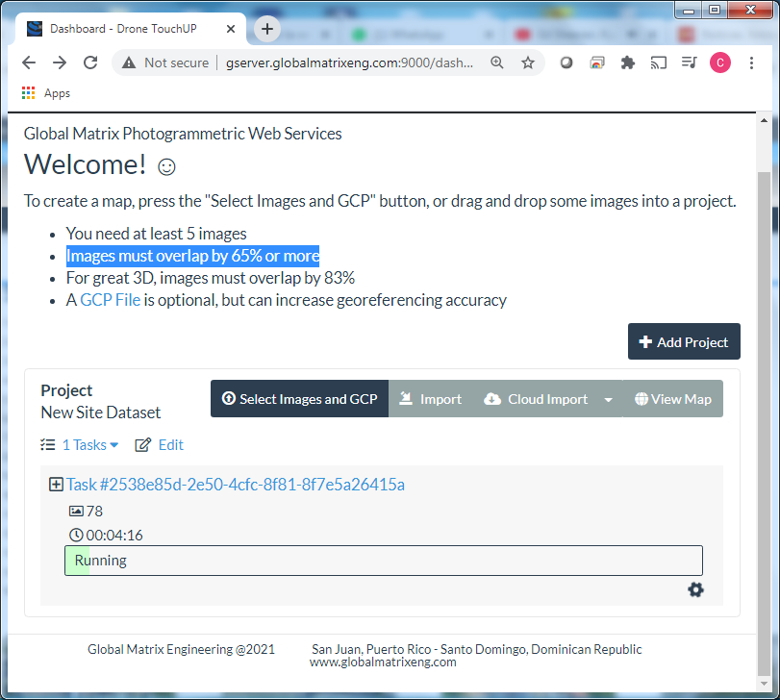
Task: Expand task details with plus box
Action: (x=56, y=485)
